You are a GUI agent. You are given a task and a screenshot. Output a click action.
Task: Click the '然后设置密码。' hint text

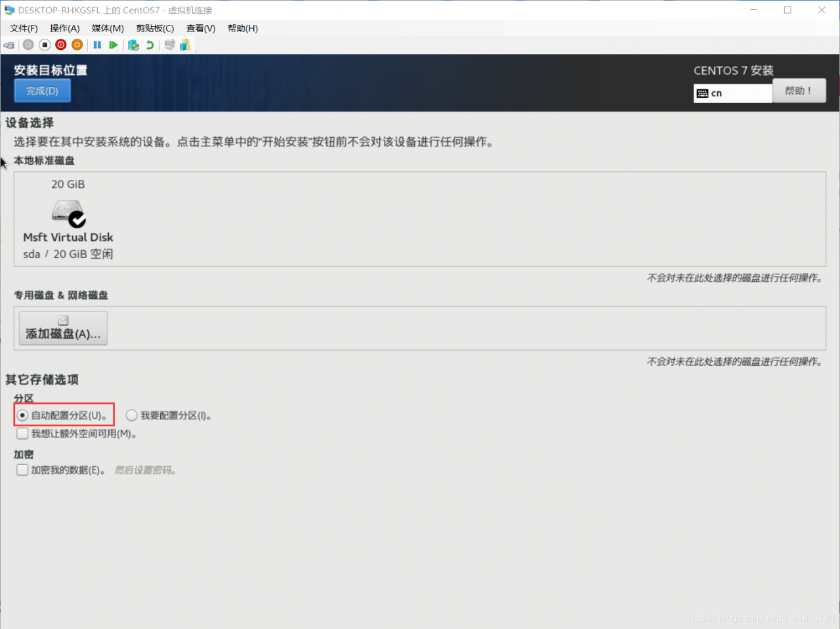pos(145,470)
